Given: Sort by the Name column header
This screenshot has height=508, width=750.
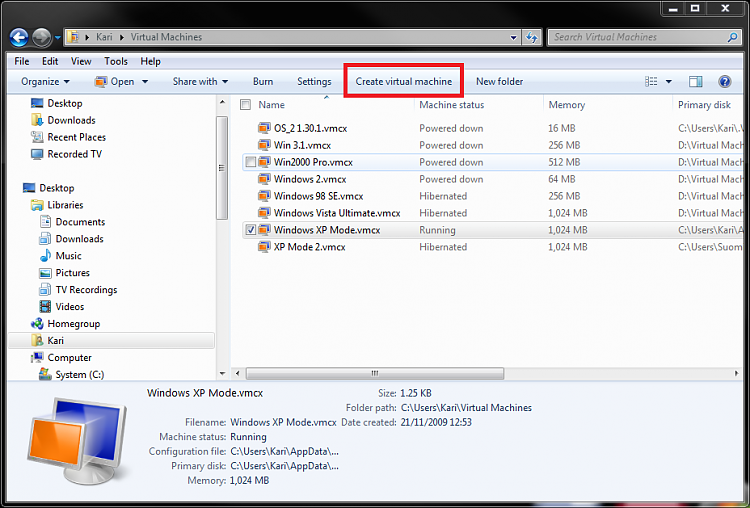Looking at the screenshot, I should point(271,105).
